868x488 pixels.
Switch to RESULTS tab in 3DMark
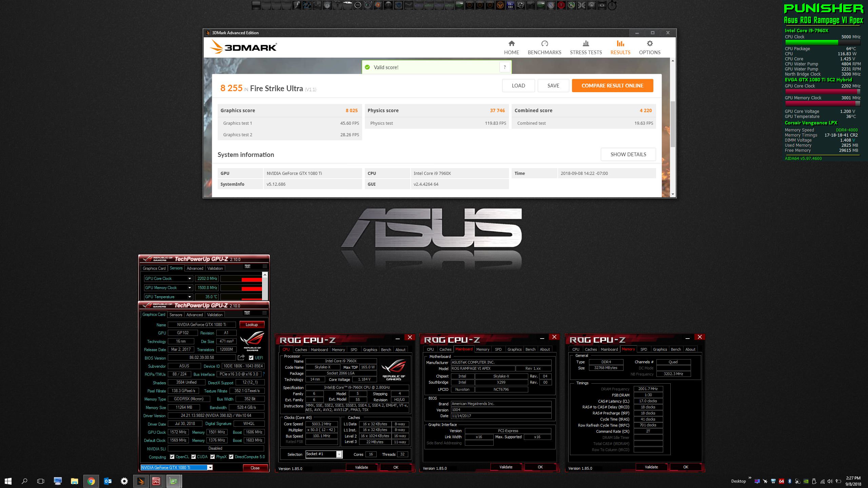tap(620, 47)
